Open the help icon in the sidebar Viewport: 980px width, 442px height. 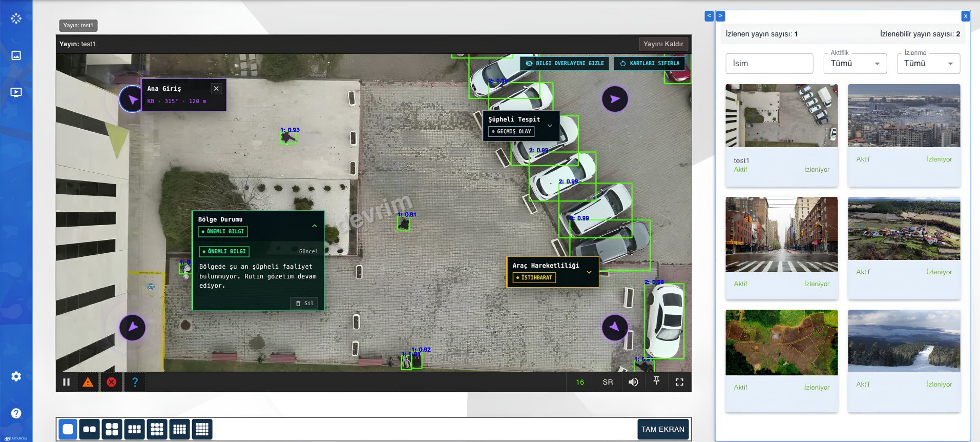(x=16, y=413)
